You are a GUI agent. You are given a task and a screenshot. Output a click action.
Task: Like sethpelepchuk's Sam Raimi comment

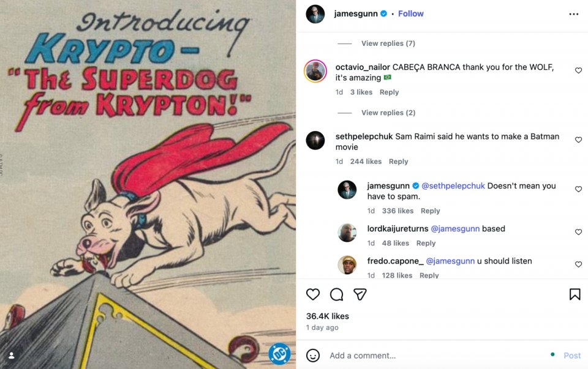pos(578,140)
